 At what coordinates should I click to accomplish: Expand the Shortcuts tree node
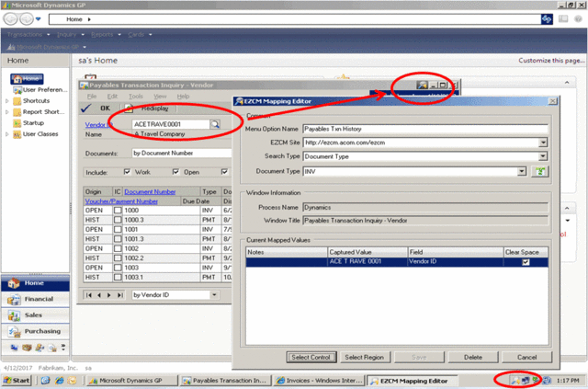coord(6,100)
